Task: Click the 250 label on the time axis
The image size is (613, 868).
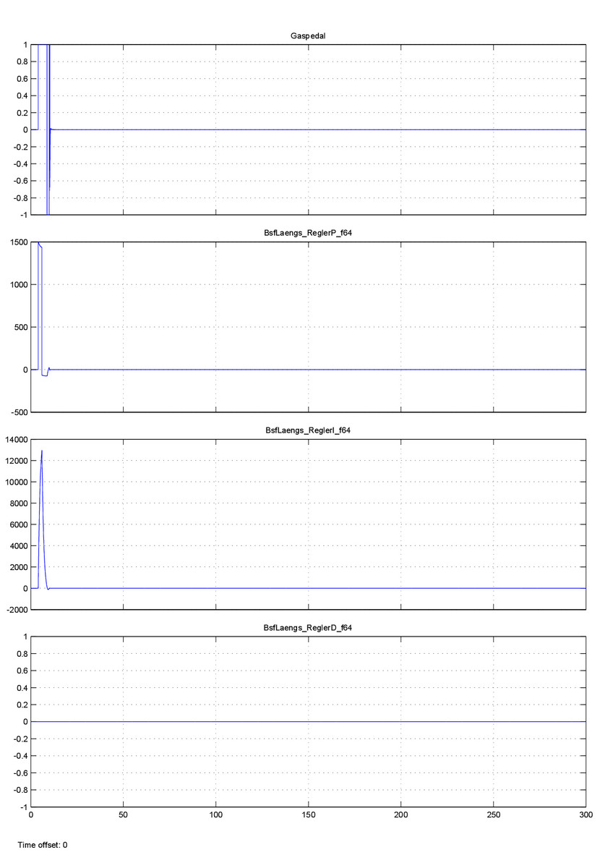Action: [493, 815]
